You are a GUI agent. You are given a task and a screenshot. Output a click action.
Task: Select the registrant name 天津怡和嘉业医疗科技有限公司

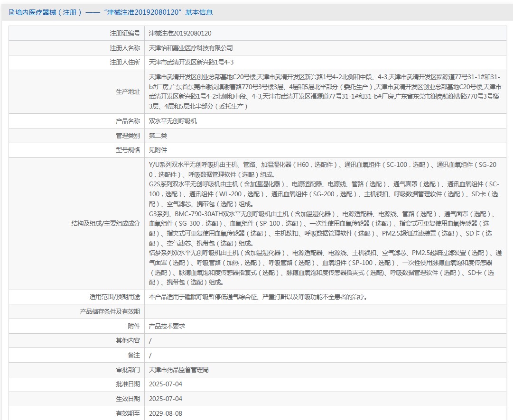pyautogui.click(x=191, y=48)
